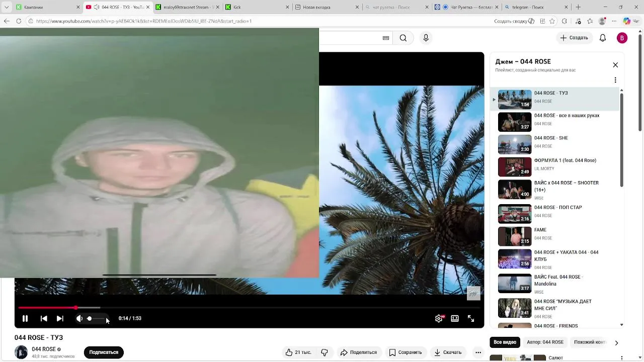The image size is (644, 362).
Task: Play '044 ROSE - SHE' from playlist
Action: click(x=555, y=144)
